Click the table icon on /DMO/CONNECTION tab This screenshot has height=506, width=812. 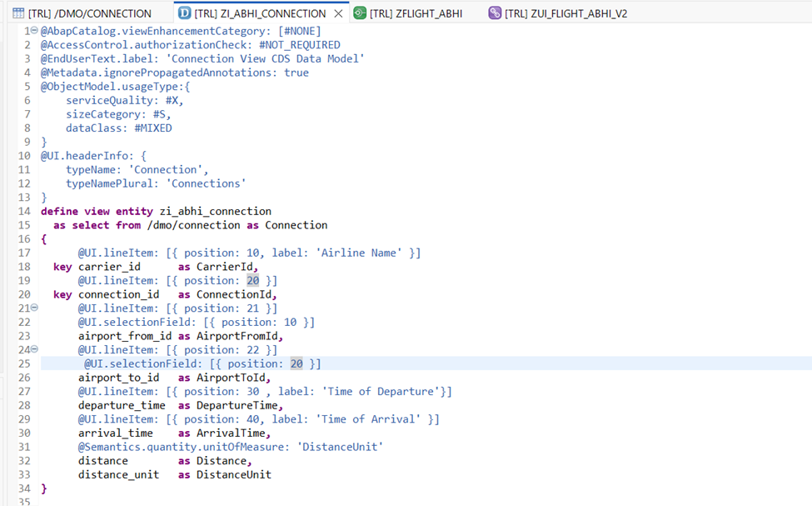click(x=18, y=13)
